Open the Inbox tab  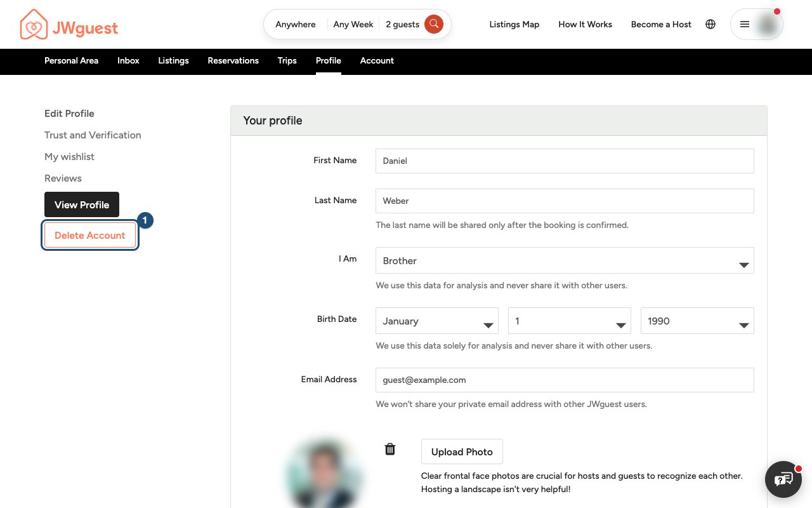point(128,61)
